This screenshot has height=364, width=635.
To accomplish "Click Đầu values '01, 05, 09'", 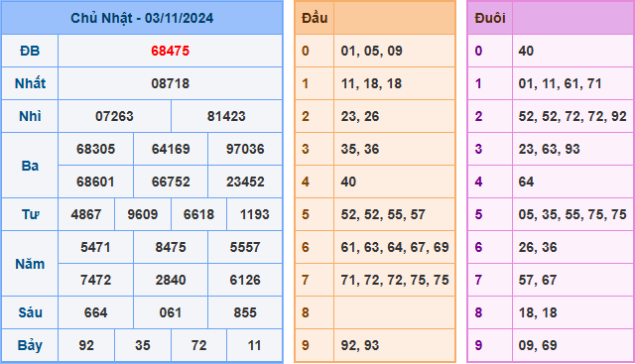I will (x=372, y=51).
